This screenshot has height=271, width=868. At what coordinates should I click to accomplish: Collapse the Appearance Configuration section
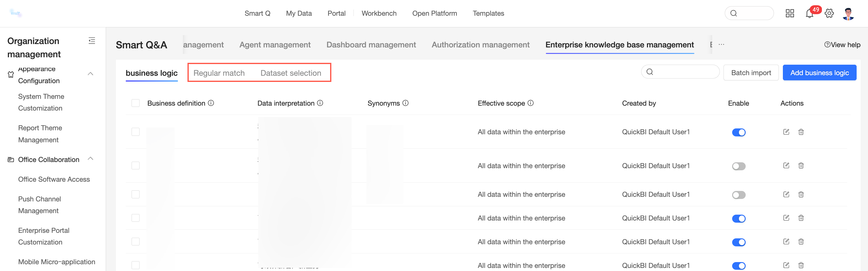(x=90, y=74)
